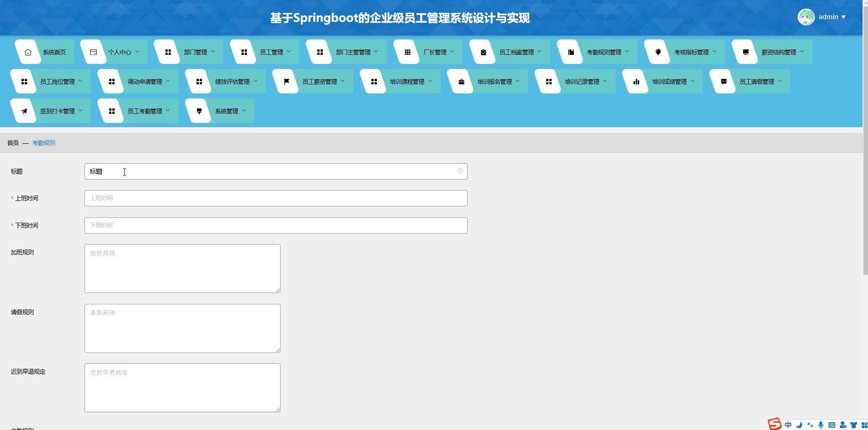Screen dimensions: 868x430
Task: Toggle the moon half/full-width mode
Action: click(799, 425)
